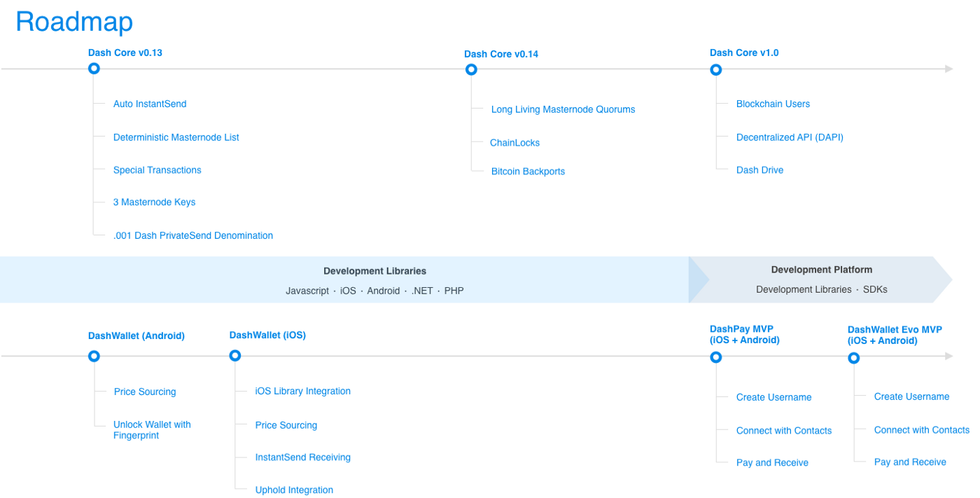The width and height of the screenshot is (980, 498).
Task: Open the DashWallet (Android) title
Action: 136,336
